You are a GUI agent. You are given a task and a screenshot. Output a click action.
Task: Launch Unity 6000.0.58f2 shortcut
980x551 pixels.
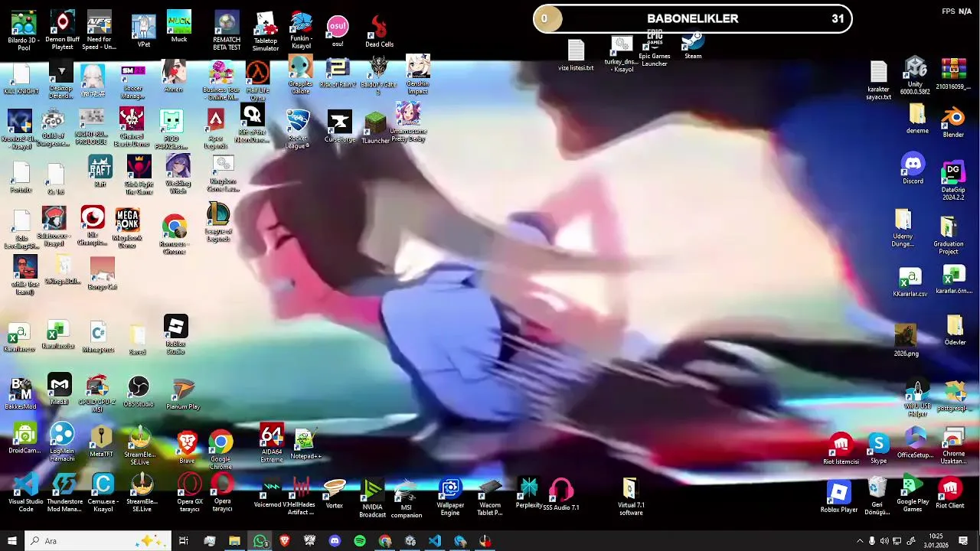click(915, 76)
